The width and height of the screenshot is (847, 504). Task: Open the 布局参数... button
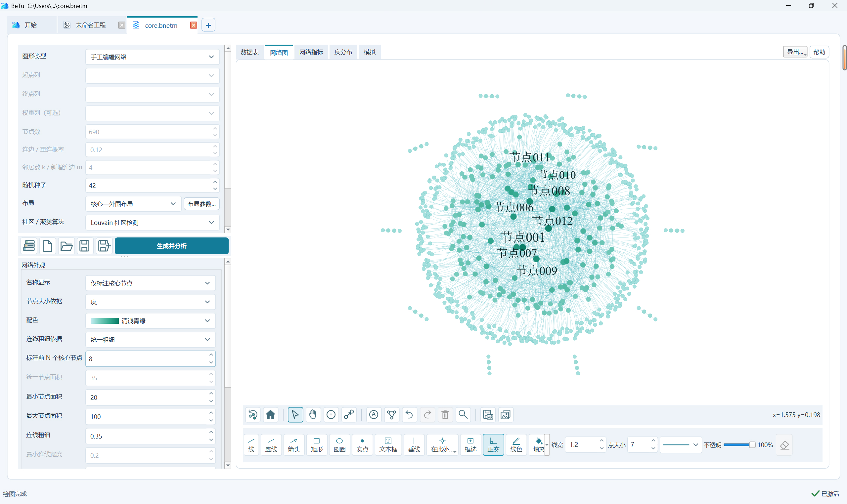(x=201, y=204)
